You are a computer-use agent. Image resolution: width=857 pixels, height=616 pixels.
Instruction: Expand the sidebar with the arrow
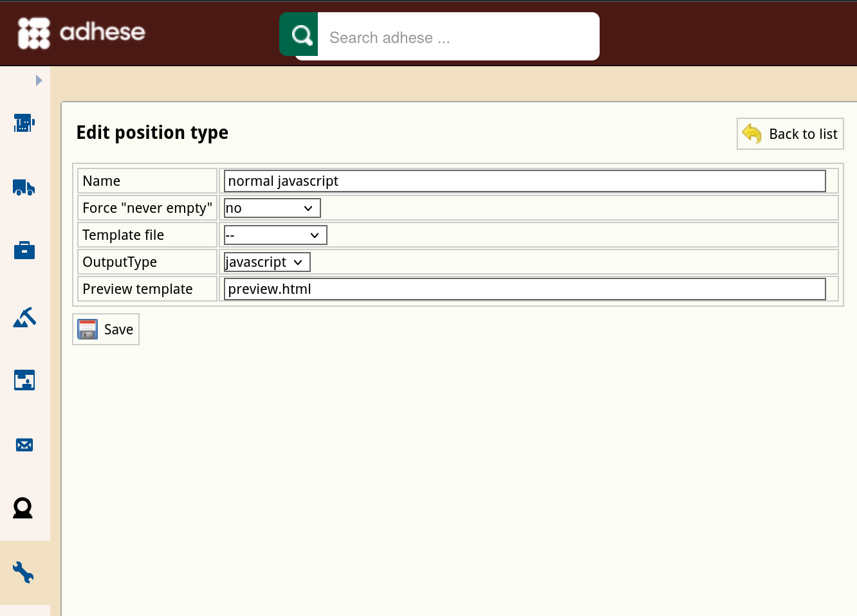(x=39, y=80)
